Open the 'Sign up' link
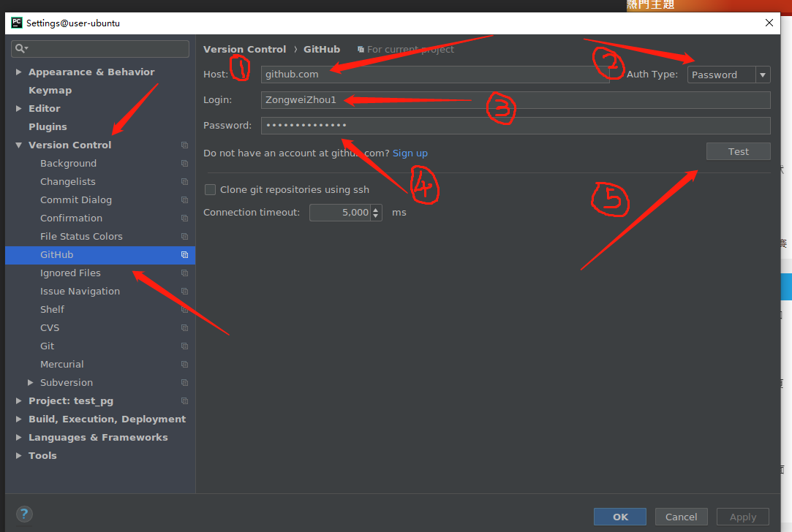 point(410,153)
